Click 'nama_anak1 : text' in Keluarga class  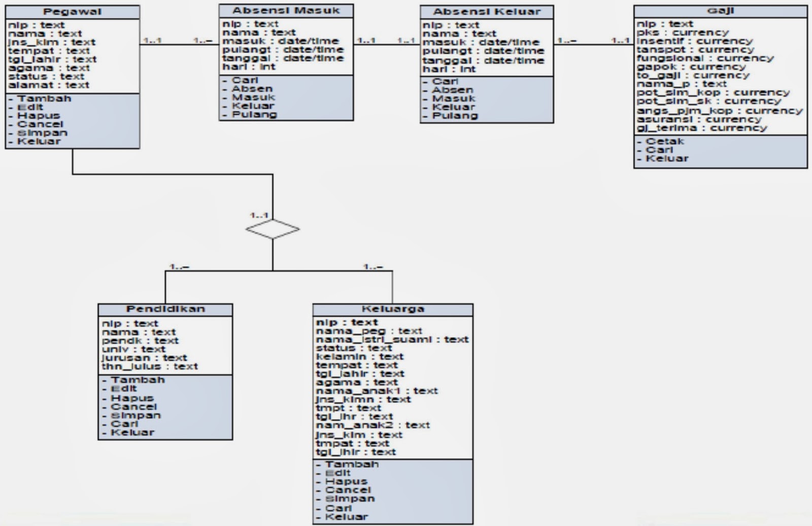(377, 391)
